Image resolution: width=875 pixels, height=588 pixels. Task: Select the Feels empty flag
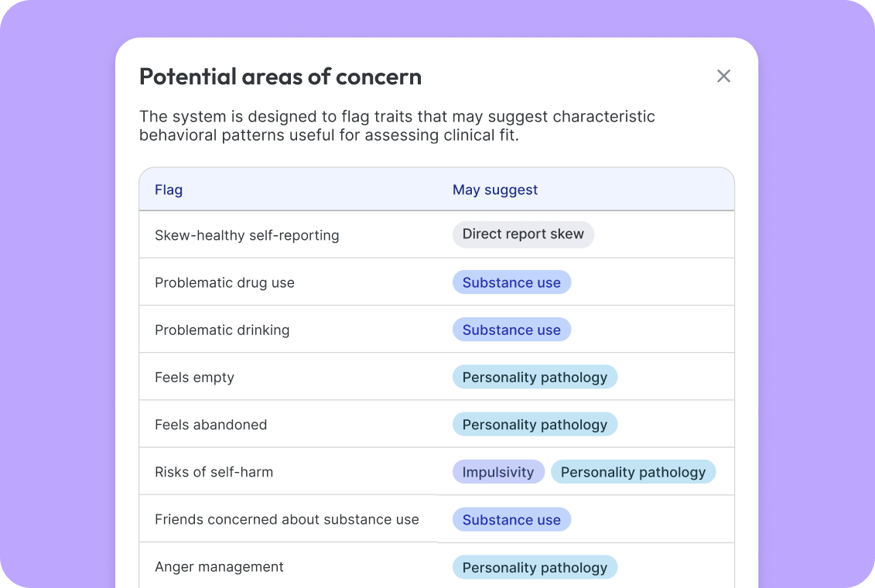(194, 378)
